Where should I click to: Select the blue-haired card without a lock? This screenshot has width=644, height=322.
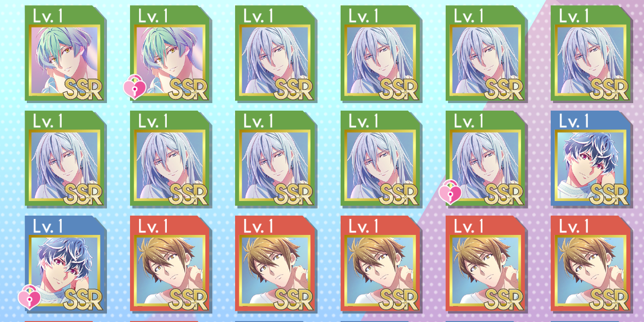[x=592, y=159]
